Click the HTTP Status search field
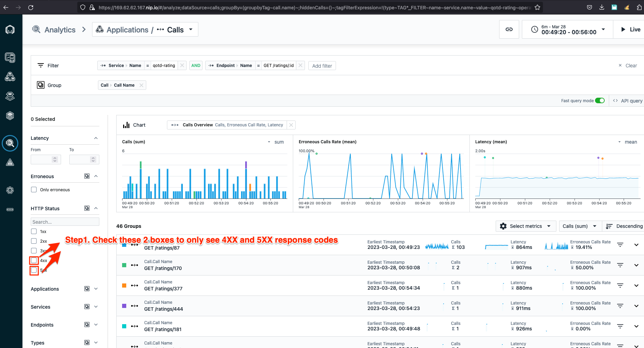Image resolution: width=644 pixels, height=348 pixels. 65,222
